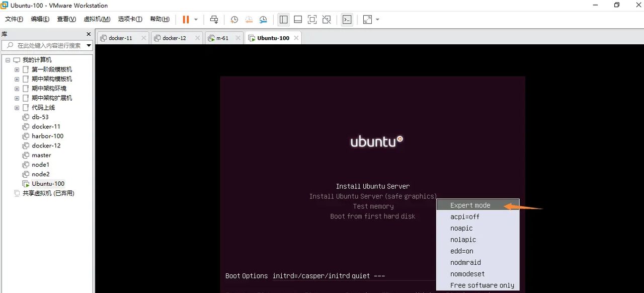This screenshot has height=293, width=644.
Task: Suspend the virtual machine with pause icon
Action: [186, 19]
